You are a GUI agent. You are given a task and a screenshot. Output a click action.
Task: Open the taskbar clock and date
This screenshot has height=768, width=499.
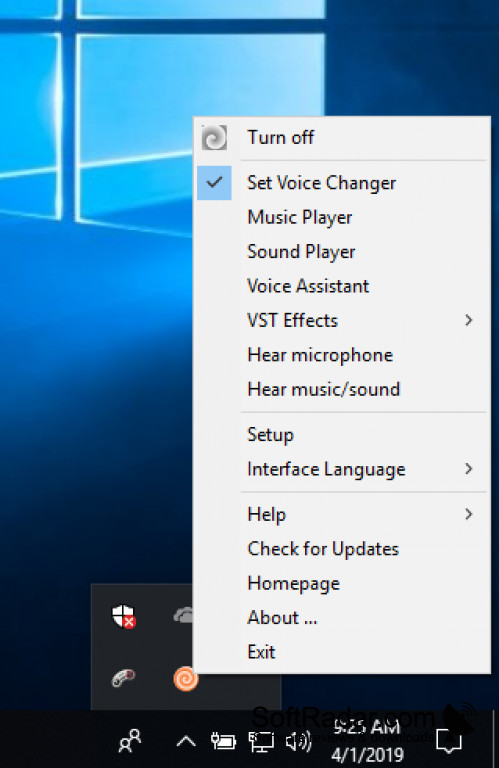click(x=367, y=741)
